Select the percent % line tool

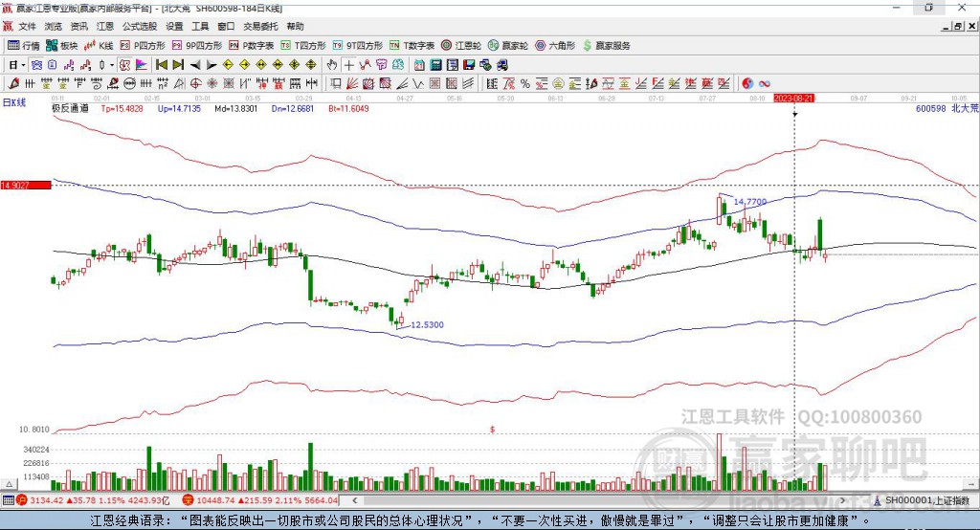click(525, 84)
